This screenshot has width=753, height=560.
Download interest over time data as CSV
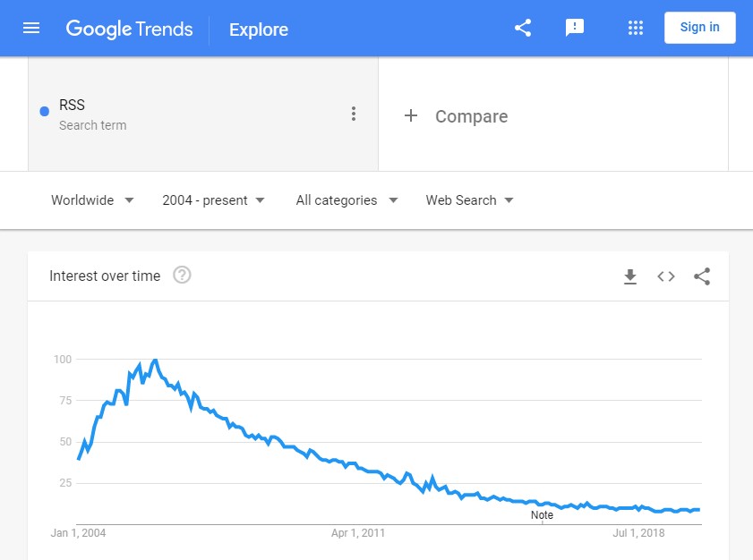tap(630, 276)
